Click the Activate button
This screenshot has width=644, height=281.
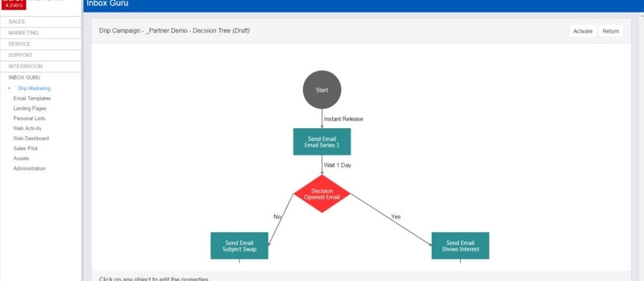tap(583, 31)
